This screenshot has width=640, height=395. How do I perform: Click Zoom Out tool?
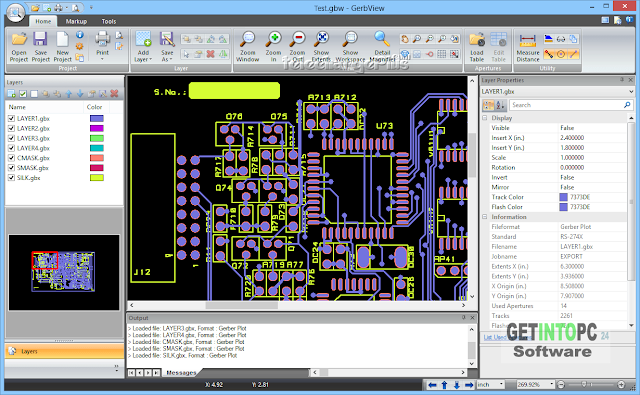coord(298,47)
